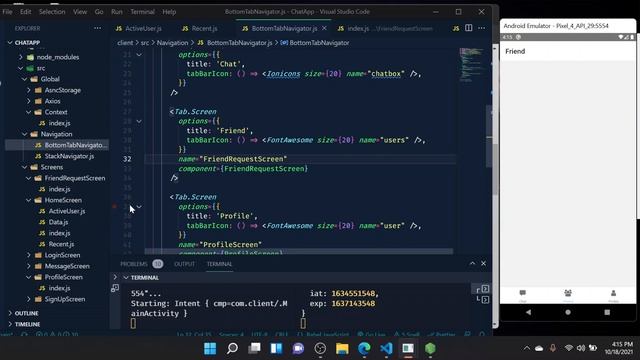The width and height of the screenshot is (640, 360).
Task: Switch to the Recent.js editor tab
Action: 200,29
